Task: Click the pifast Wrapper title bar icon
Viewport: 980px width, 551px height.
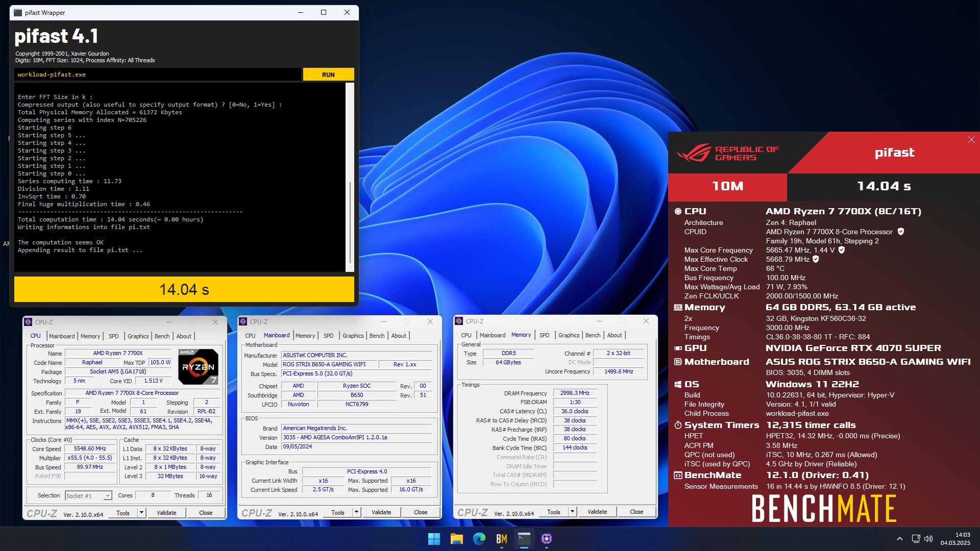Action: coord(18,13)
